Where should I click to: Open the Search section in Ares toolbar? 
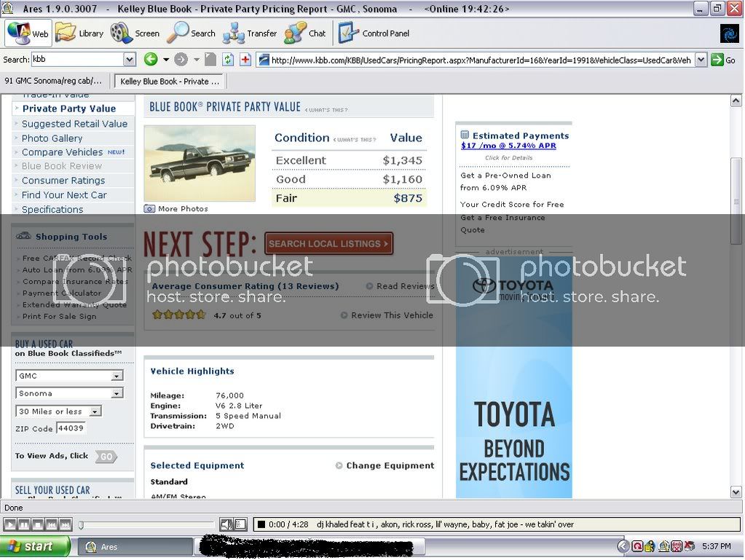(191, 33)
